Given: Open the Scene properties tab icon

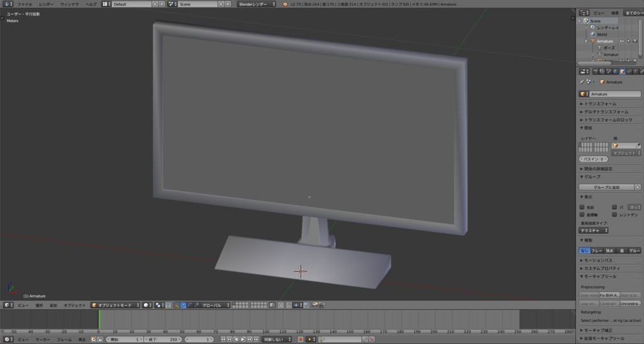Looking at the screenshot, I should pyautogui.click(x=608, y=72).
